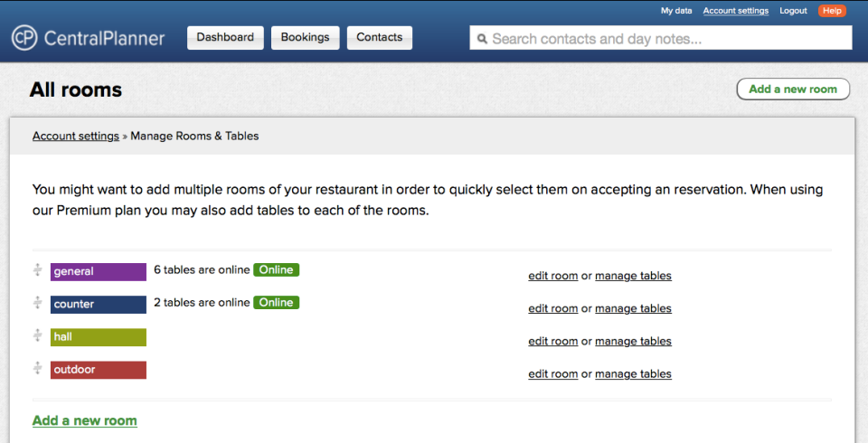Click the Online badge for general room
This screenshot has width=868, height=443.
tap(276, 269)
